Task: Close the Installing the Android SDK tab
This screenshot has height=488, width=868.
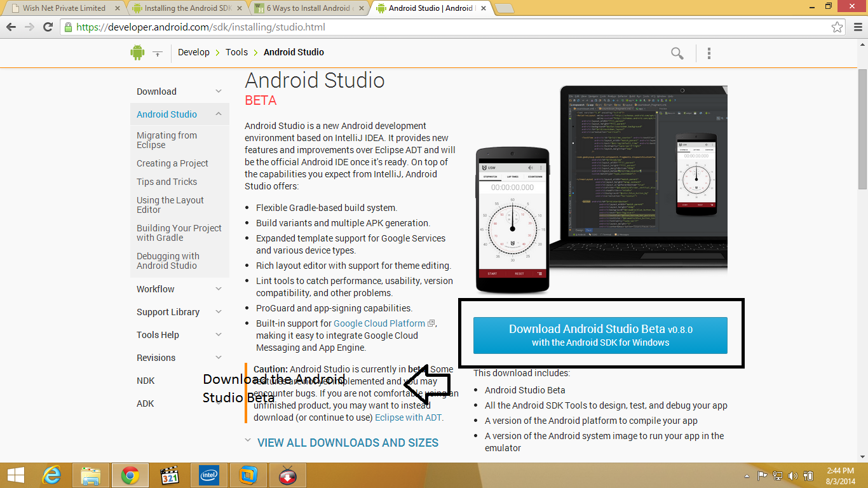Action: (240, 8)
